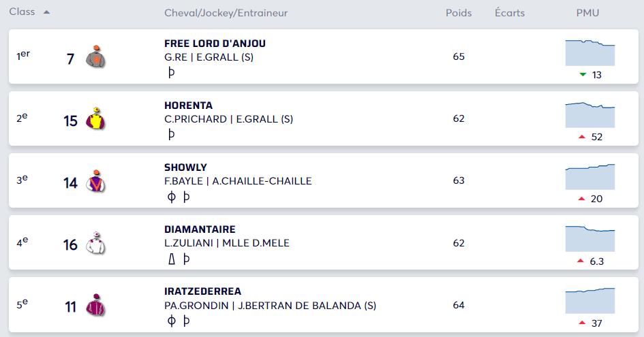Sort results using the Class arrow
This screenshot has height=337, width=644.
pyautogui.click(x=46, y=12)
